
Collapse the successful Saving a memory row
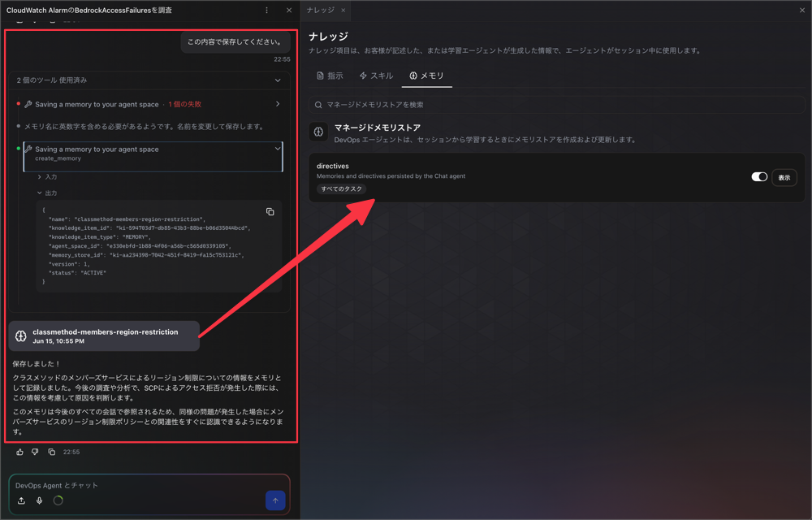278,149
